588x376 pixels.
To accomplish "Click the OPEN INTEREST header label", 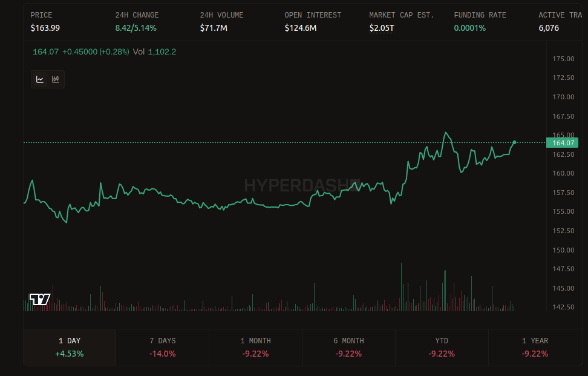I will 313,15.
